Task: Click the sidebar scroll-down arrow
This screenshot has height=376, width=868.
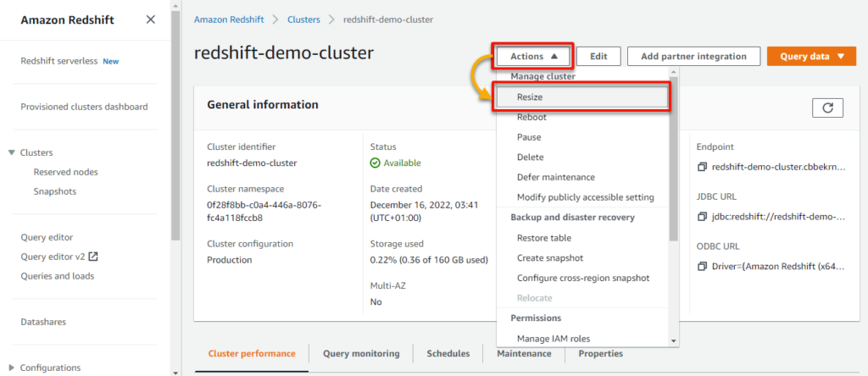Action: pos(175,372)
